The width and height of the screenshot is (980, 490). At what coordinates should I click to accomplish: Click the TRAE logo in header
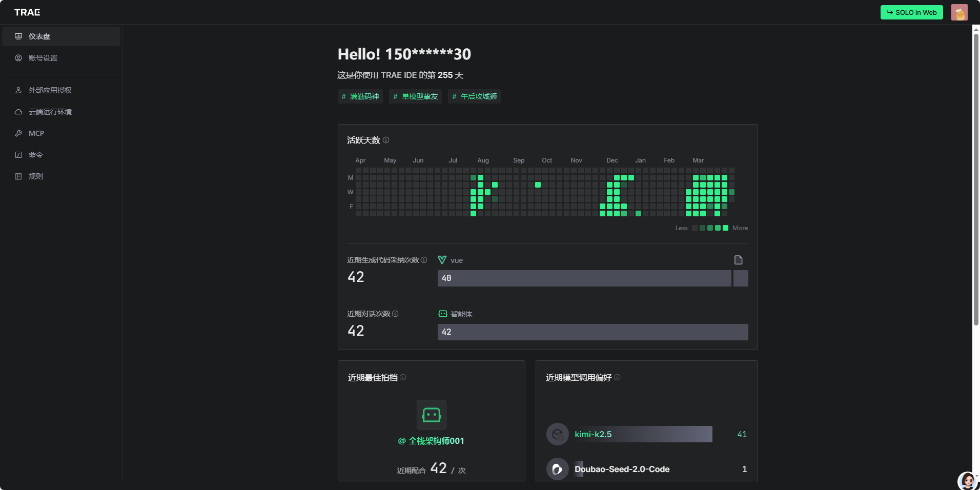coord(27,12)
